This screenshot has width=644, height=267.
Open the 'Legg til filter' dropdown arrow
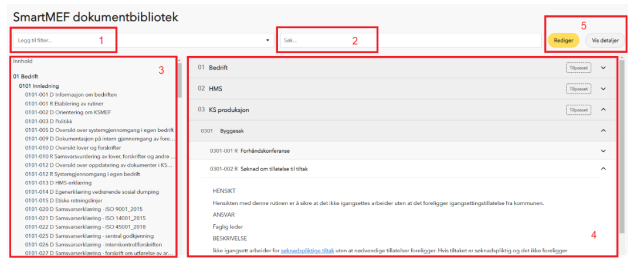(x=267, y=40)
